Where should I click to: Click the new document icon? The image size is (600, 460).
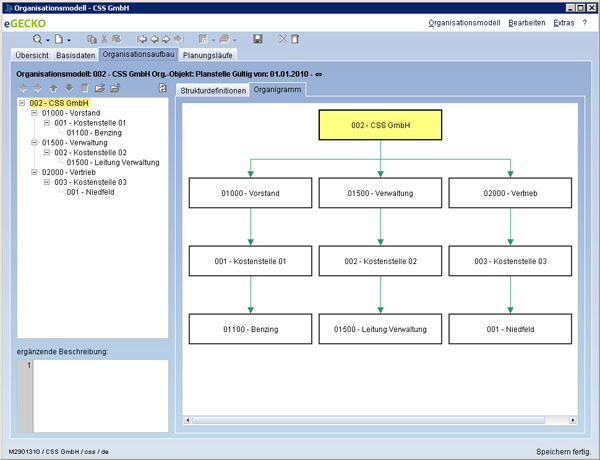click(60, 38)
